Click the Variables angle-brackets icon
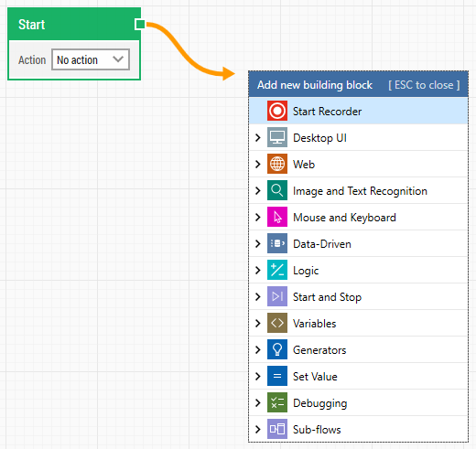 tap(277, 323)
